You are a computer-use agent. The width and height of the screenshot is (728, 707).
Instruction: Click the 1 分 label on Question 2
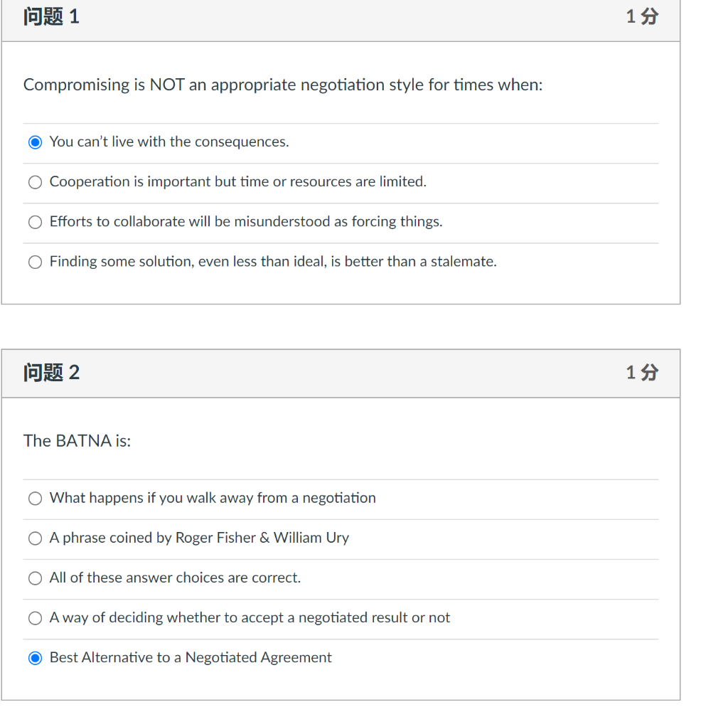(x=641, y=373)
